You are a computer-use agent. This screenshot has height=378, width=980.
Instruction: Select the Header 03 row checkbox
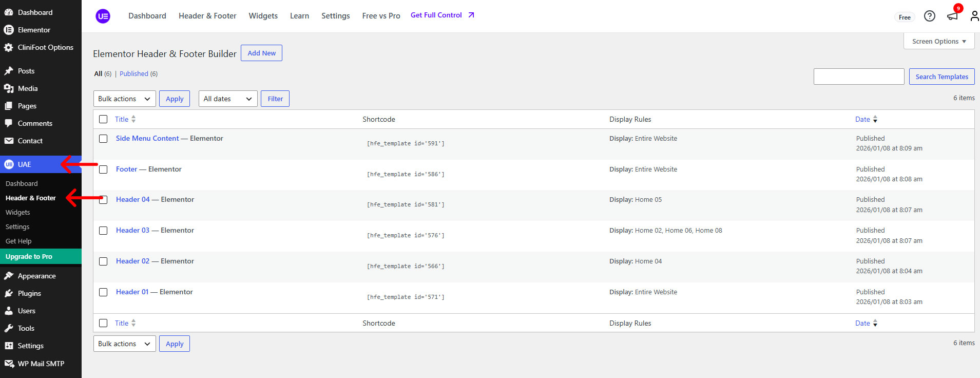(x=103, y=231)
